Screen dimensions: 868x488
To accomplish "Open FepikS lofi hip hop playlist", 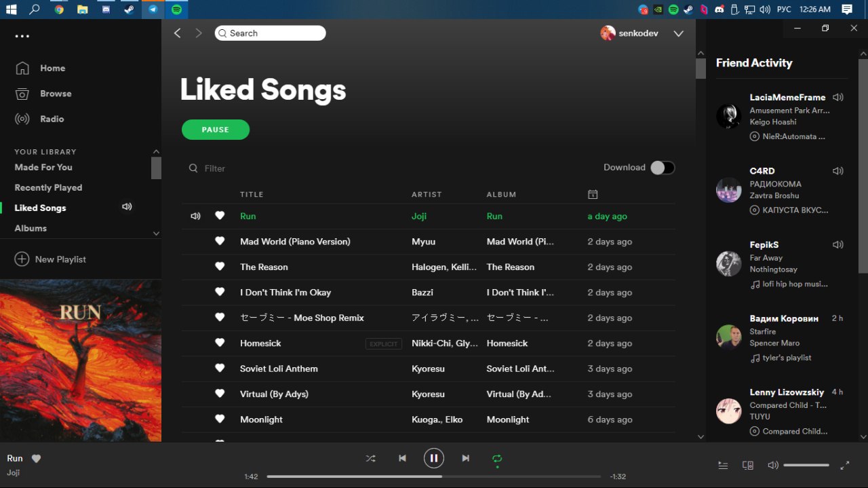I will 795,284.
